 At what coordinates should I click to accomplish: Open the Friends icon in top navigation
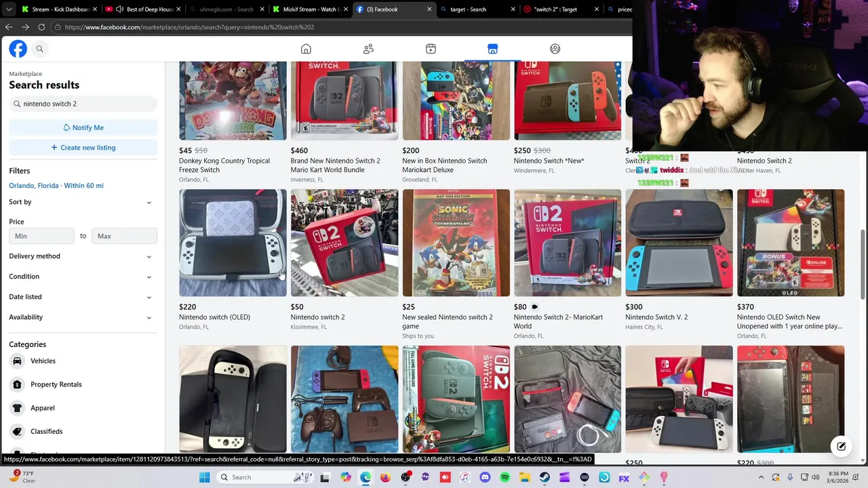[368, 49]
